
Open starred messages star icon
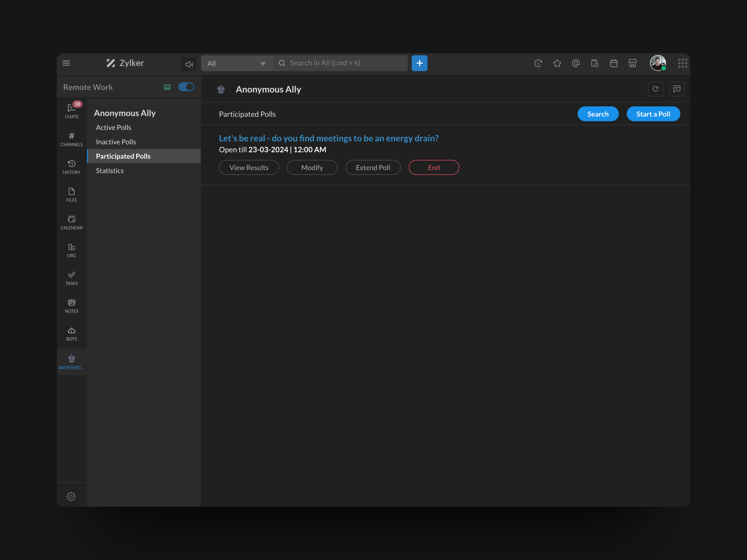click(557, 63)
